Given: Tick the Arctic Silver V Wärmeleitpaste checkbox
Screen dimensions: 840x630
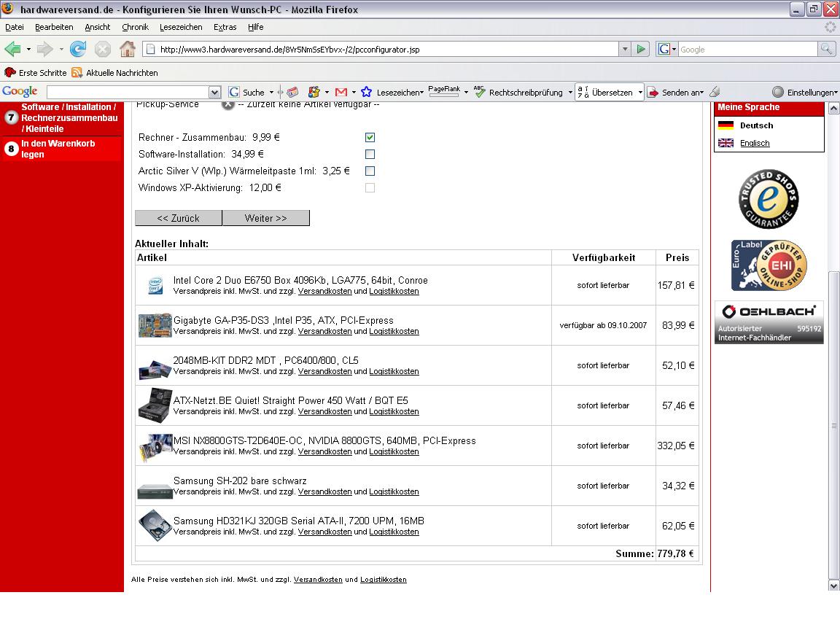Looking at the screenshot, I should tap(370, 171).
